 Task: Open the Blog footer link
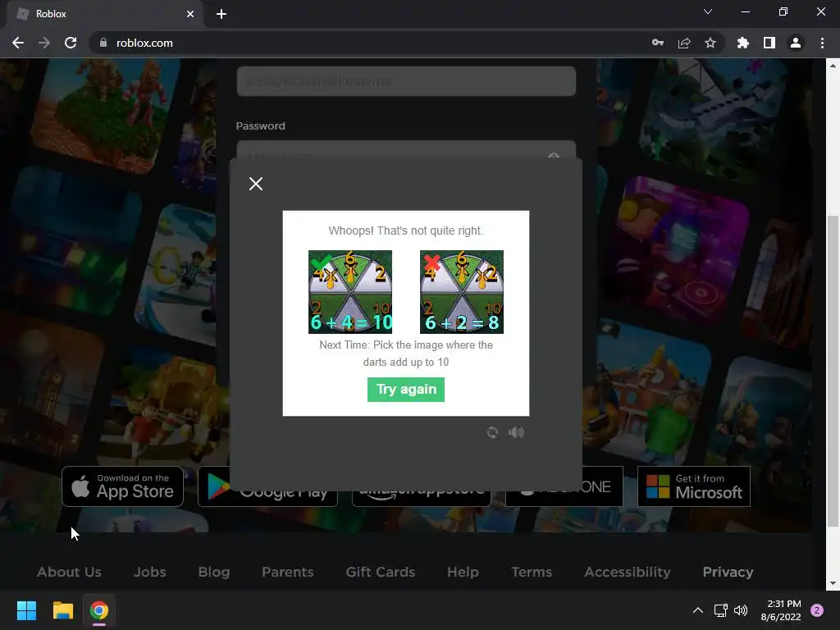click(214, 572)
